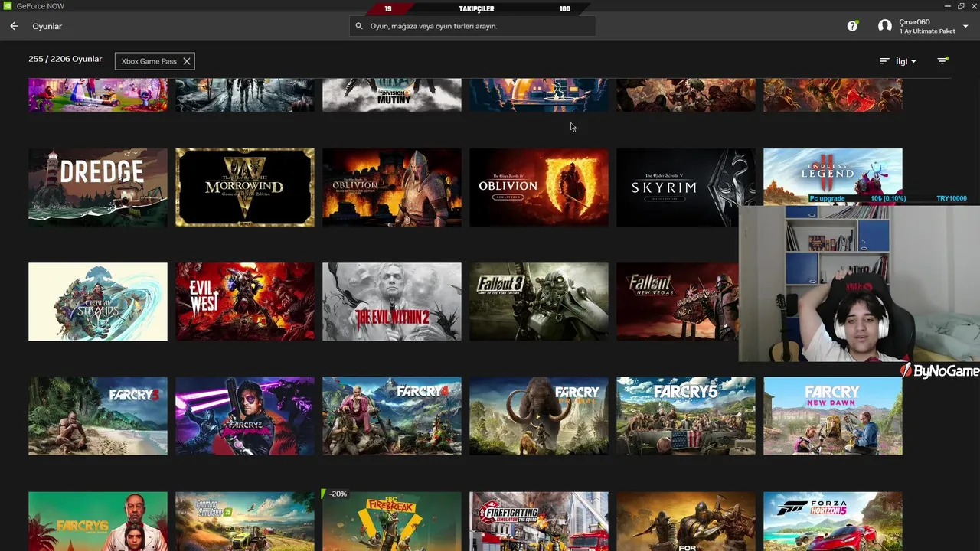Open the Far Cry 3 tile
Image resolution: width=980 pixels, height=551 pixels.
click(x=98, y=416)
